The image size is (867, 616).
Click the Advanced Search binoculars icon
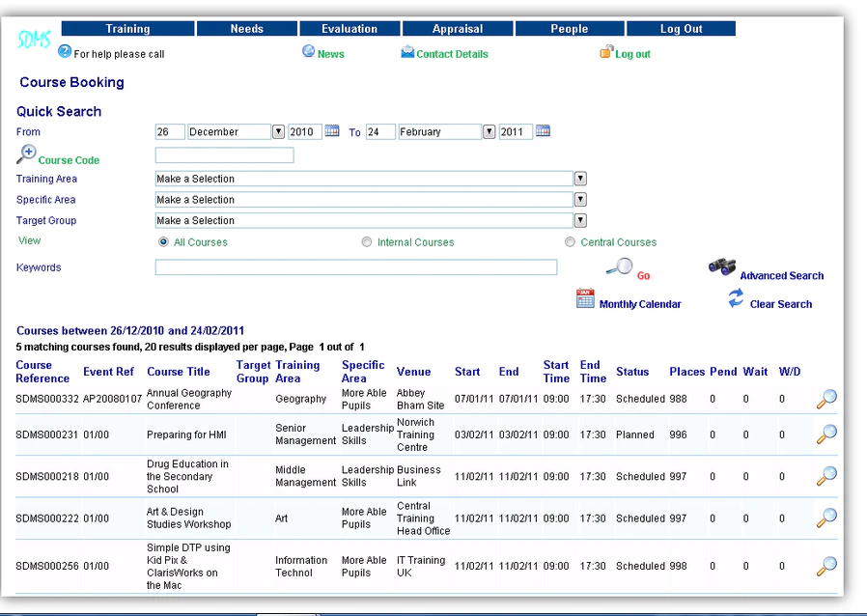coord(722,266)
